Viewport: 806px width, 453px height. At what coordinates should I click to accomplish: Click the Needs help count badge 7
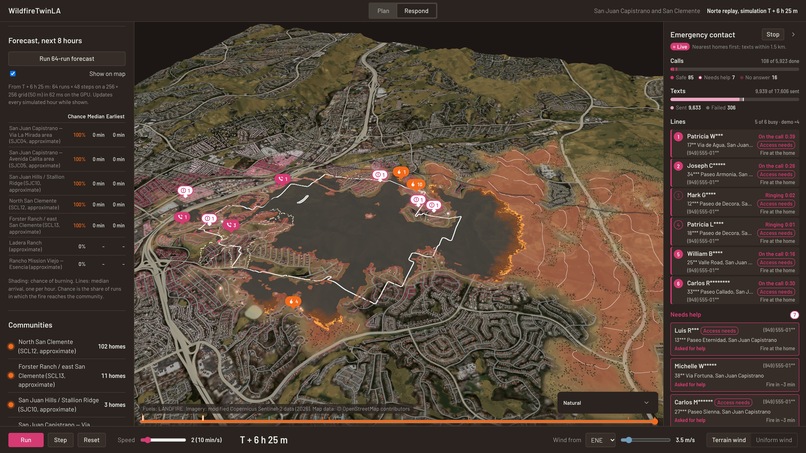click(794, 315)
